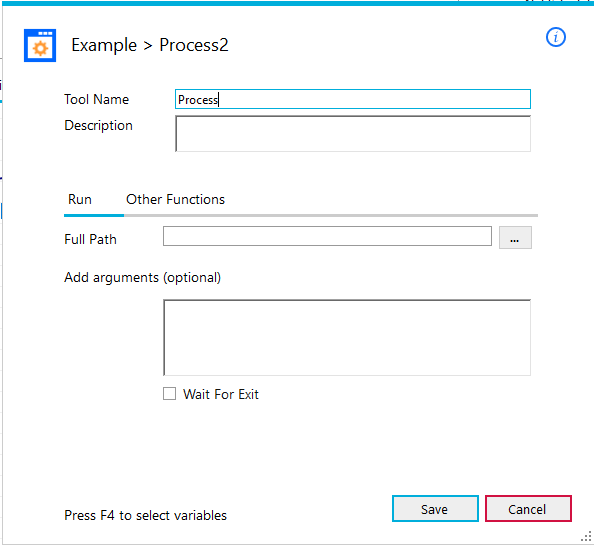Click the Process gear window icon
Screen dimensions: 594x545
(40, 45)
